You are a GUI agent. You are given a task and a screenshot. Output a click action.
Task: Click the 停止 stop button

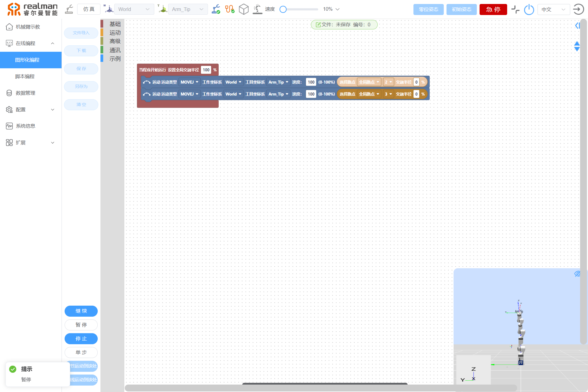pos(81,339)
